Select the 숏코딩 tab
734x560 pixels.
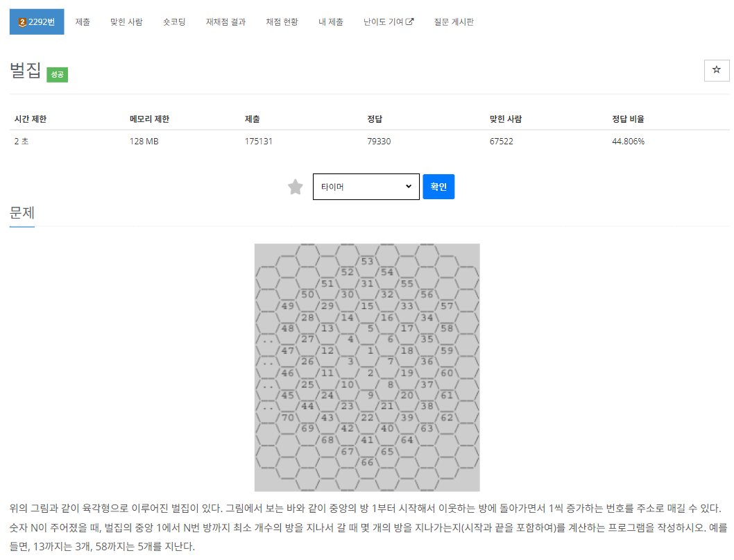click(x=176, y=21)
